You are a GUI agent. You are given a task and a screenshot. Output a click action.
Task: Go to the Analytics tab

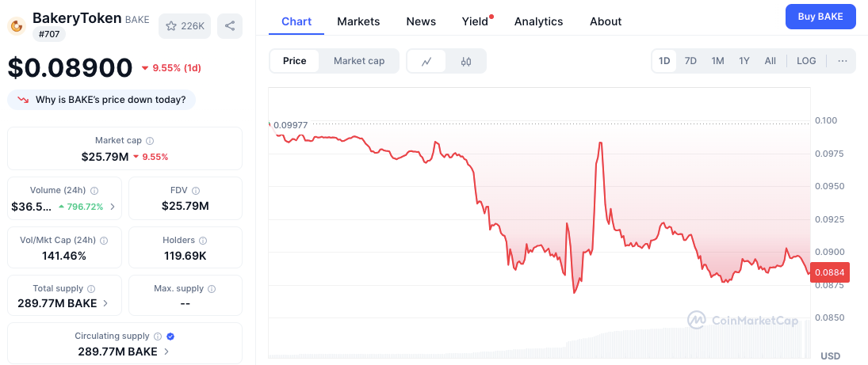click(538, 21)
